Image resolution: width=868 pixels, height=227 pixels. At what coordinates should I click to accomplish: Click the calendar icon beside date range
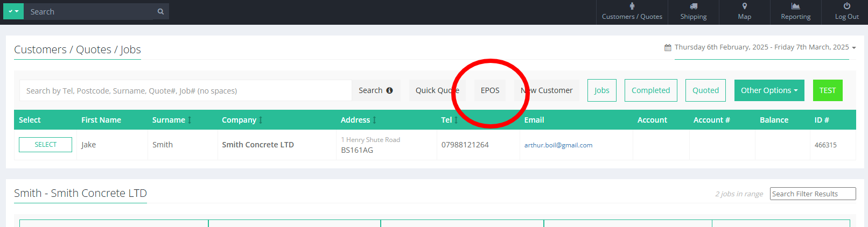pos(668,47)
